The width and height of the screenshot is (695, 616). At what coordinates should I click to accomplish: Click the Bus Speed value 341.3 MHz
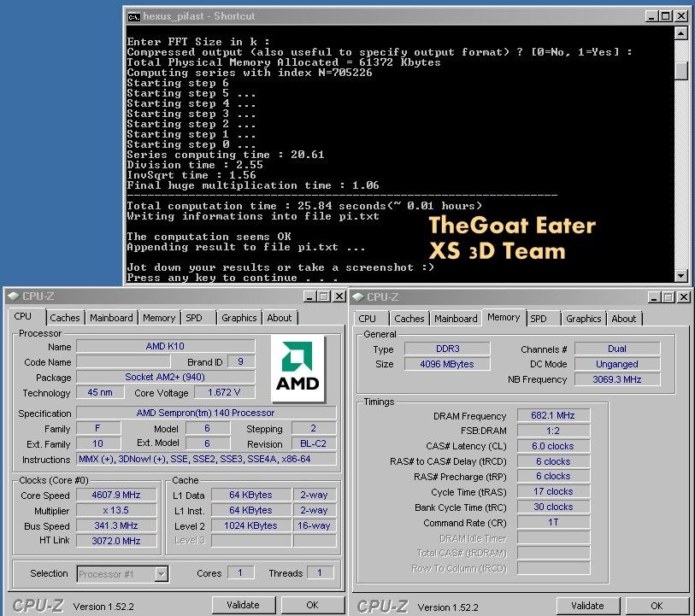point(116,525)
